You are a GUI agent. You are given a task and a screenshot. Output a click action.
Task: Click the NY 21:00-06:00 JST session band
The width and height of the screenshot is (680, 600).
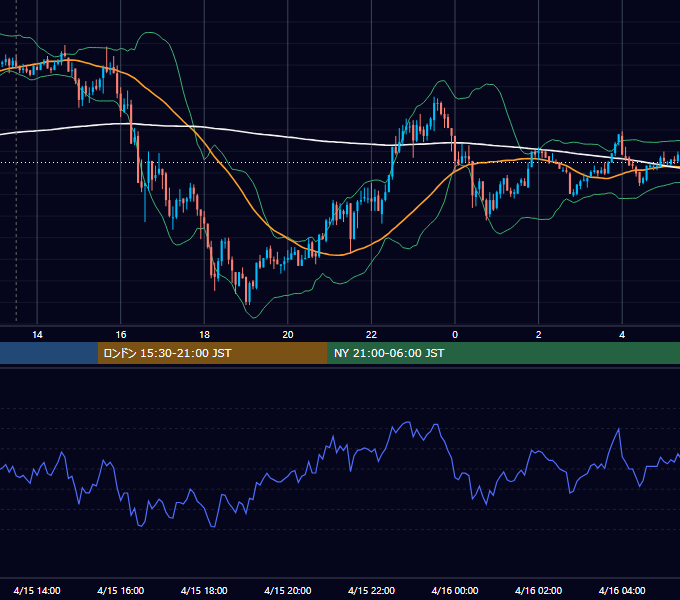tap(503, 353)
